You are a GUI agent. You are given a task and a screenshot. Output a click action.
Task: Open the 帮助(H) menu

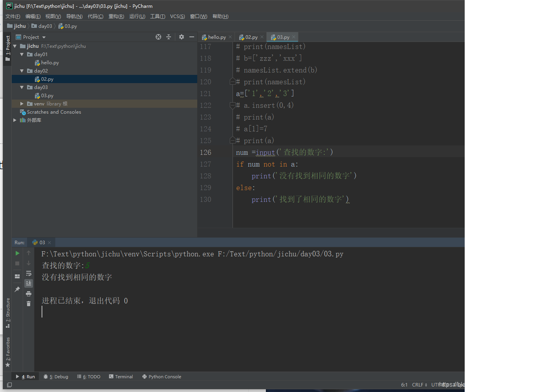click(x=220, y=16)
